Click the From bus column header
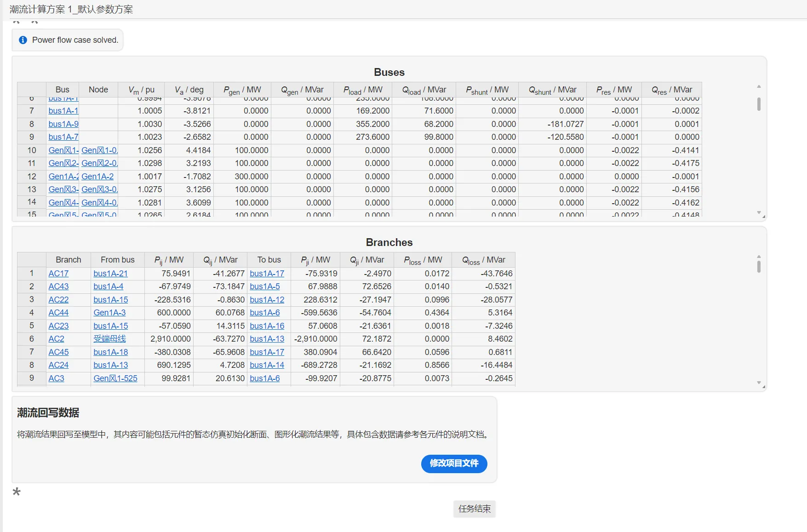The height and width of the screenshot is (532, 807). (x=118, y=260)
